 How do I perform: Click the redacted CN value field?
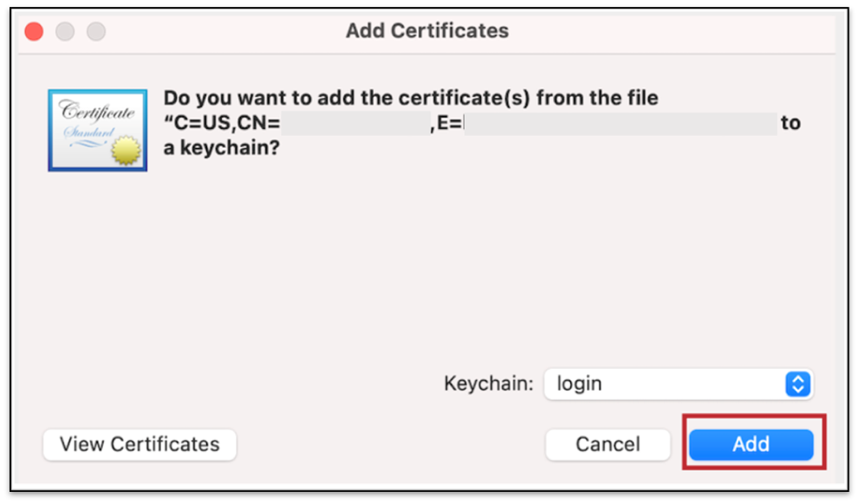click(x=355, y=124)
